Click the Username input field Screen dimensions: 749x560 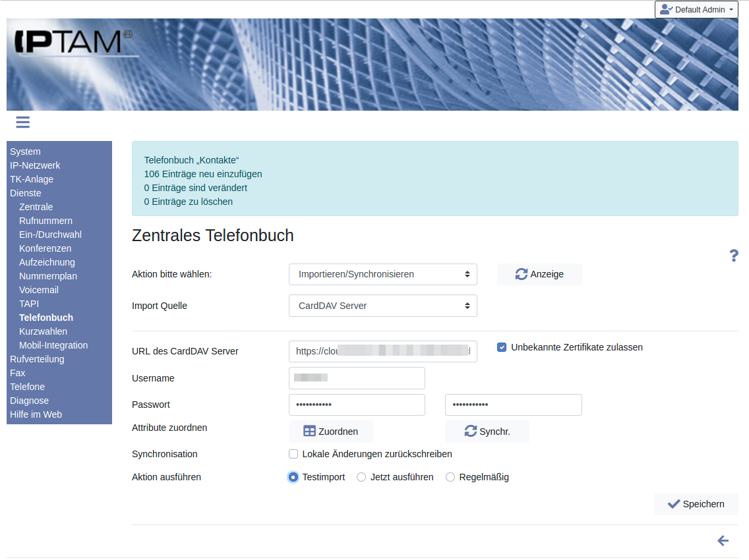[357, 378]
